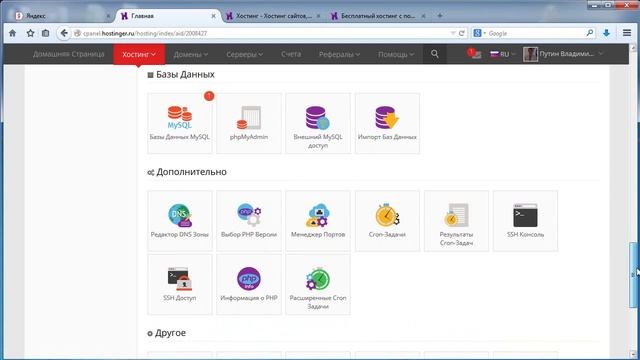Click user avatar picture in navbar
Viewport: 640px width, 360px height.
(530, 54)
